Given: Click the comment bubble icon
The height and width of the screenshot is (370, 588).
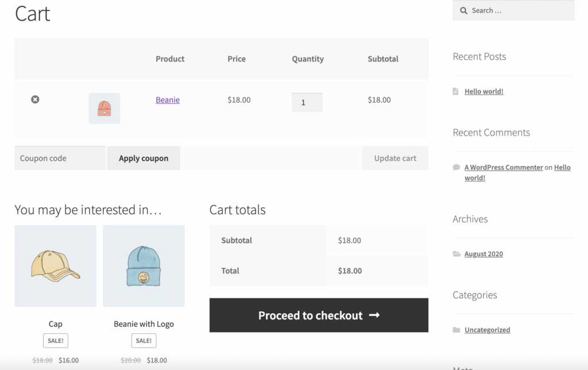Looking at the screenshot, I should (457, 167).
